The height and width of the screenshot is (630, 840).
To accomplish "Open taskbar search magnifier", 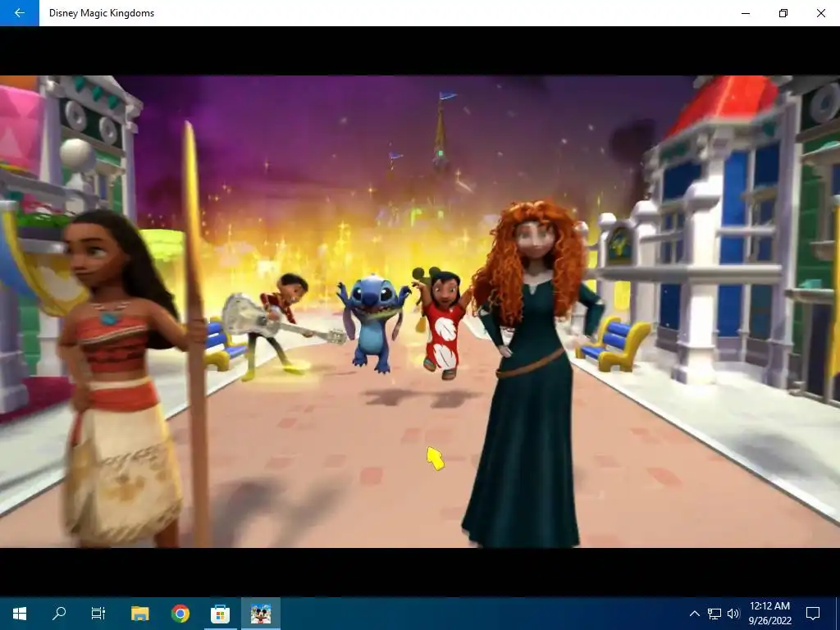I will point(59,614).
